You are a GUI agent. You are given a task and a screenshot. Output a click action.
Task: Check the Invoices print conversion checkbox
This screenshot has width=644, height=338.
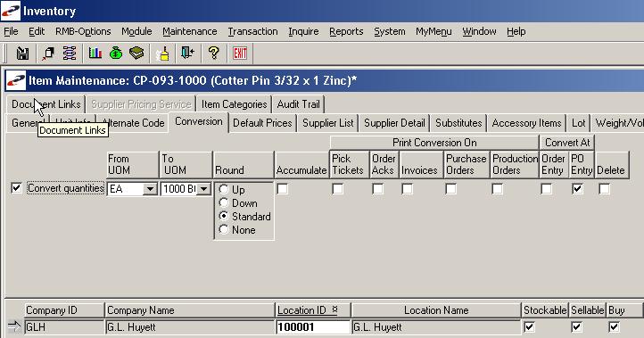[407, 188]
